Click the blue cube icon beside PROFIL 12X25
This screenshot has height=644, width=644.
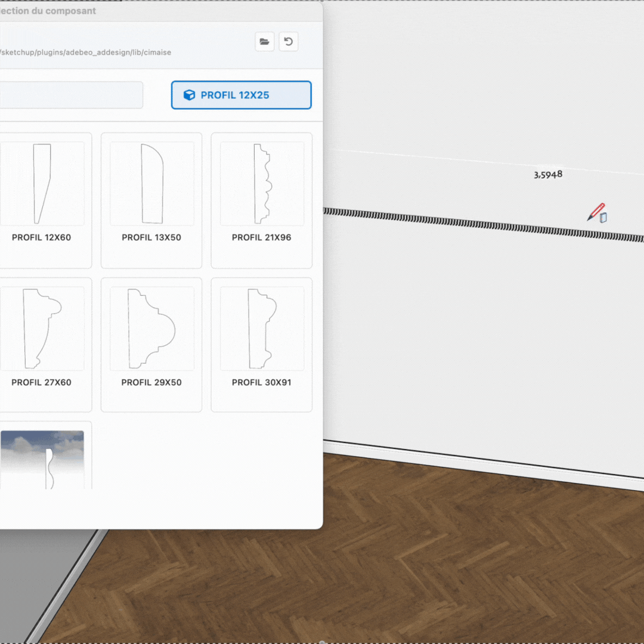(x=189, y=95)
